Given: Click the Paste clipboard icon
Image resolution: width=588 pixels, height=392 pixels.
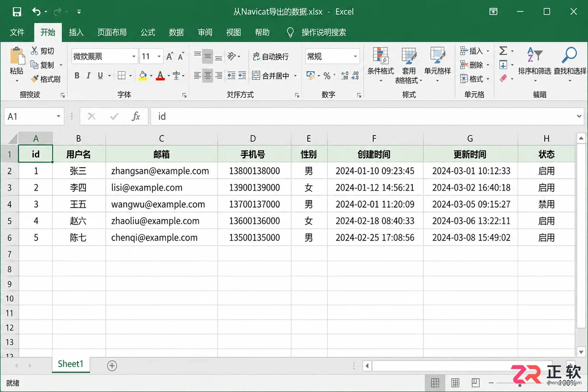Looking at the screenshot, I should [x=17, y=56].
